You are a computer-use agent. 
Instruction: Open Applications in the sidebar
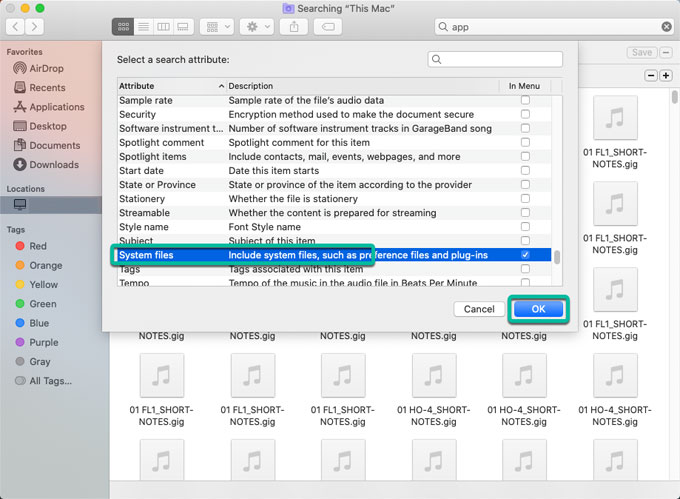pyautogui.click(x=57, y=107)
